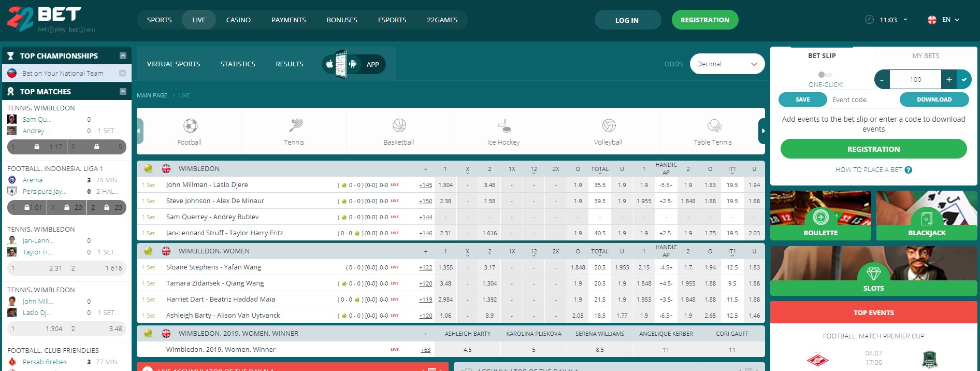Collapse the Top Championships panel

click(x=123, y=55)
